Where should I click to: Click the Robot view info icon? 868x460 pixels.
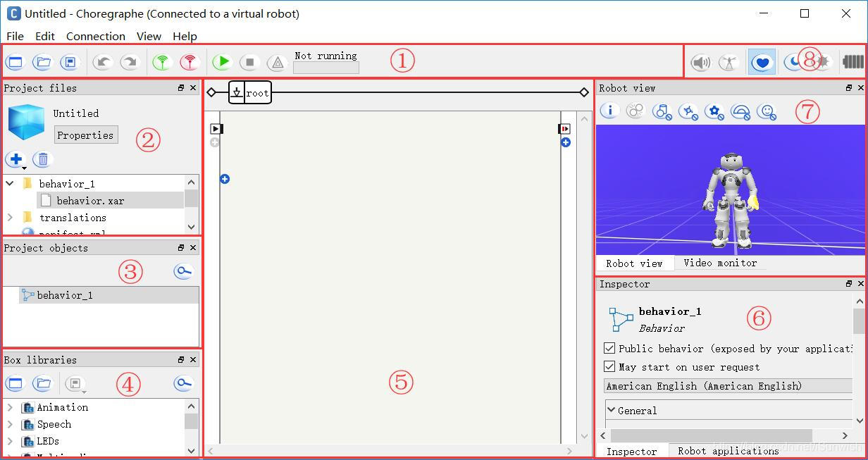pos(609,111)
